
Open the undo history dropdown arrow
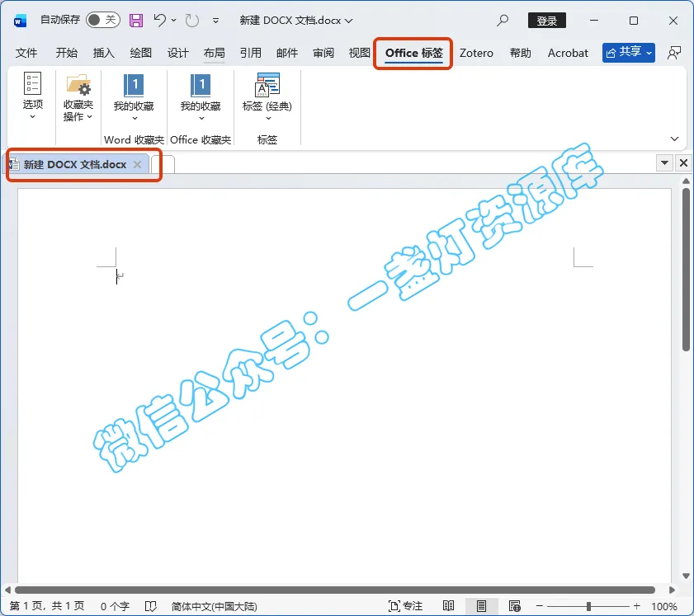(x=174, y=21)
